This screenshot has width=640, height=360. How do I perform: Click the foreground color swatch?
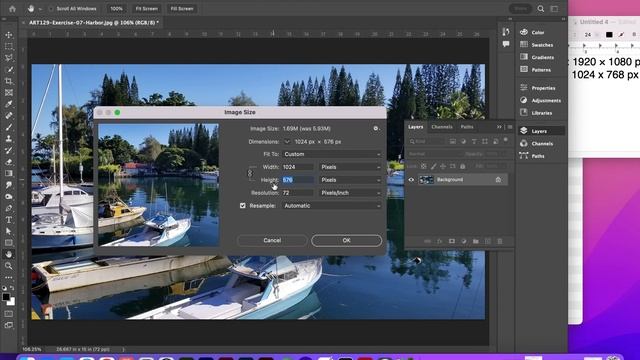6,297
